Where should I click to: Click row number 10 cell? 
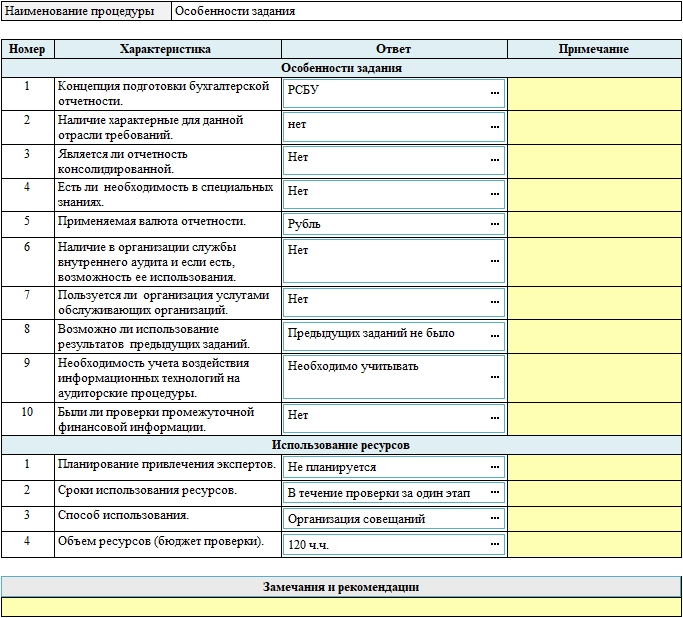(x=27, y=419)
